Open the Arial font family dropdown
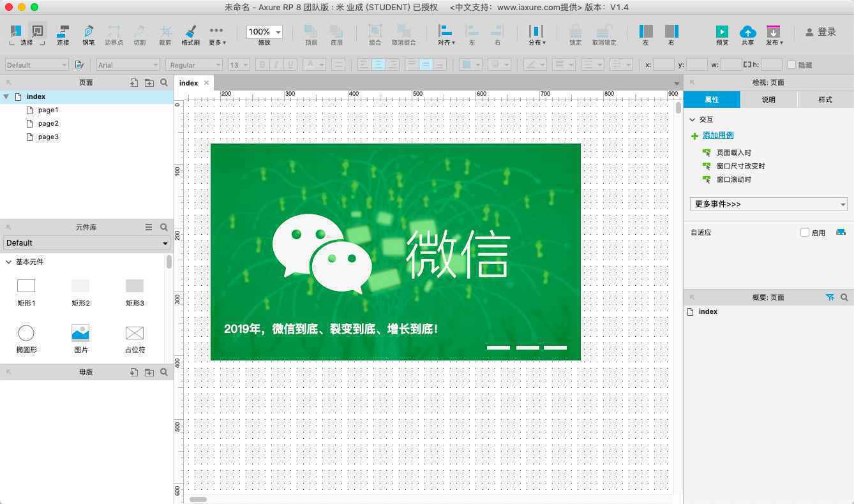This screenshot has width=854, height=504. (128, 64)
